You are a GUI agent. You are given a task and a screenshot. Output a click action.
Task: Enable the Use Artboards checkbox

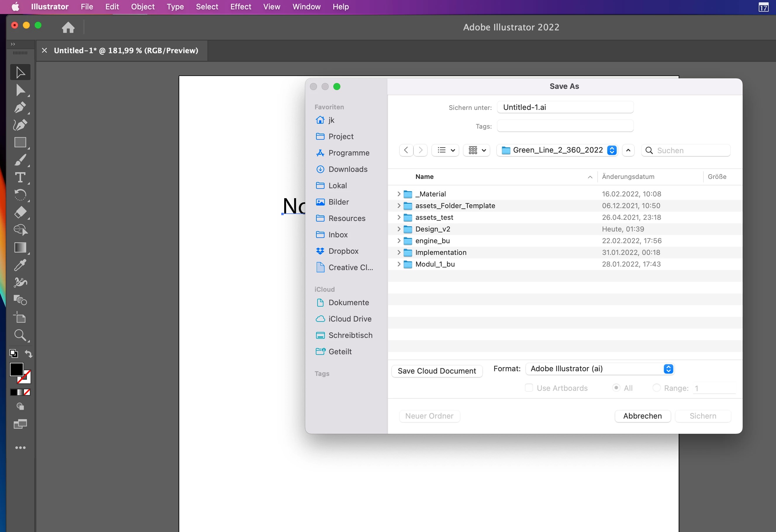coord(529,388)
